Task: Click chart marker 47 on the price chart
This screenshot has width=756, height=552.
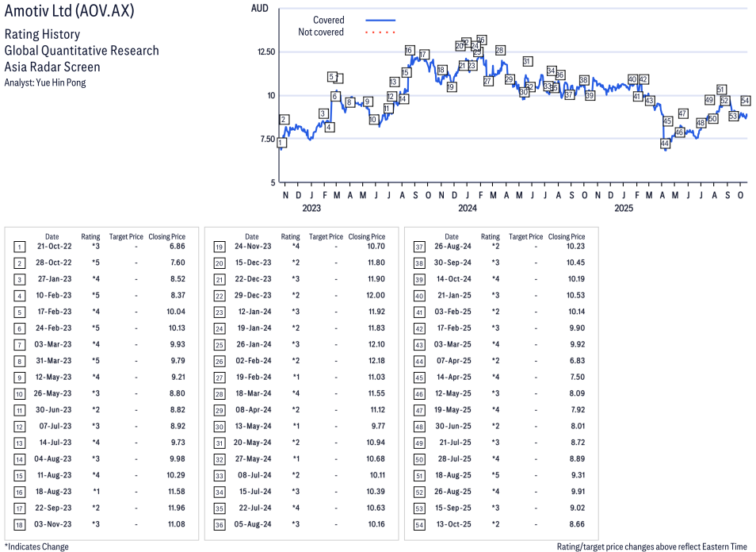Action: (x=683, y=114)
